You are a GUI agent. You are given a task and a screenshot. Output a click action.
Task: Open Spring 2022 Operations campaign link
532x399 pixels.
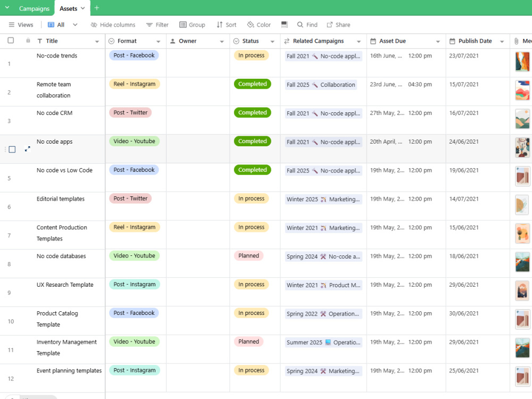tap(323, 314)
